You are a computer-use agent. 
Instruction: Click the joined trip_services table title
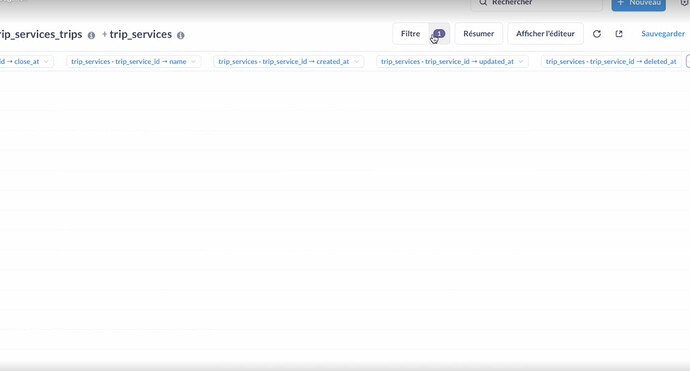[x=140, y=34]
